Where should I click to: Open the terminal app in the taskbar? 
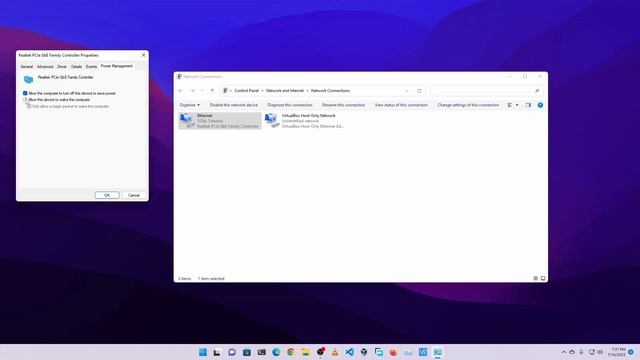(x=261, y=352)
